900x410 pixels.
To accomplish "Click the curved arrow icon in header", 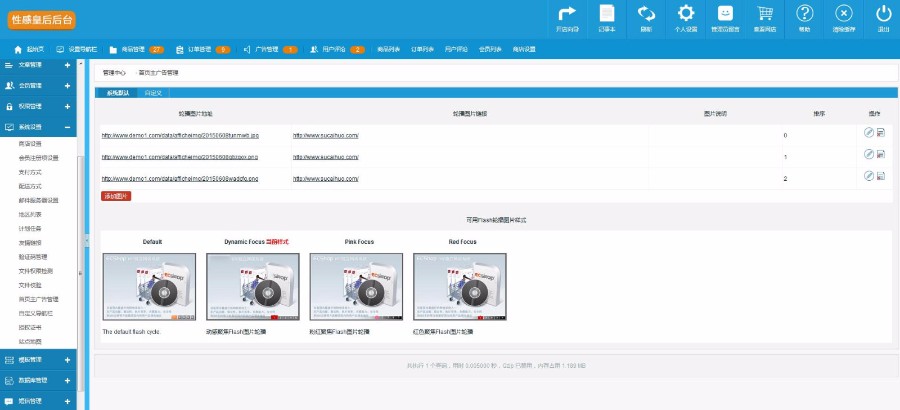I will point(566,14).
